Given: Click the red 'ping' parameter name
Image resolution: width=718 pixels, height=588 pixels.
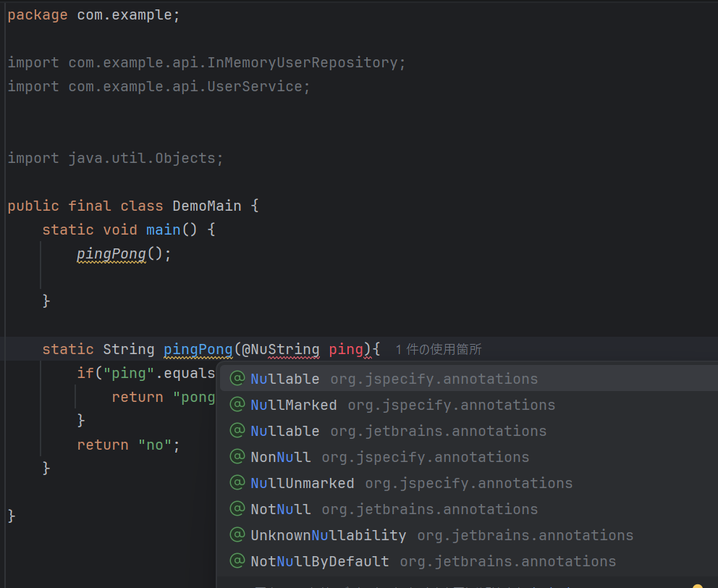Looking at the screenshot, I should click(x=346, y=349).
